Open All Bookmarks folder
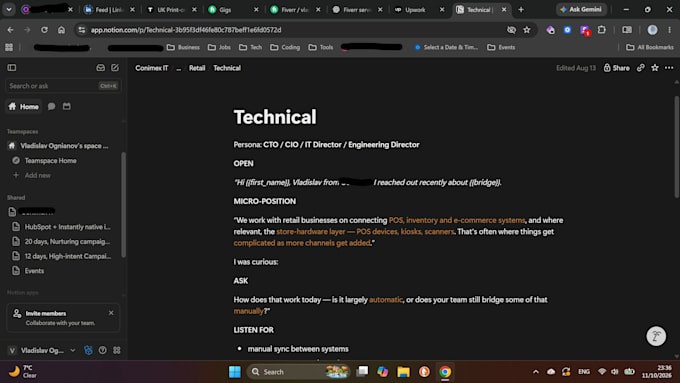Screen dimensions: 680x383 click(x=650, y=47)
